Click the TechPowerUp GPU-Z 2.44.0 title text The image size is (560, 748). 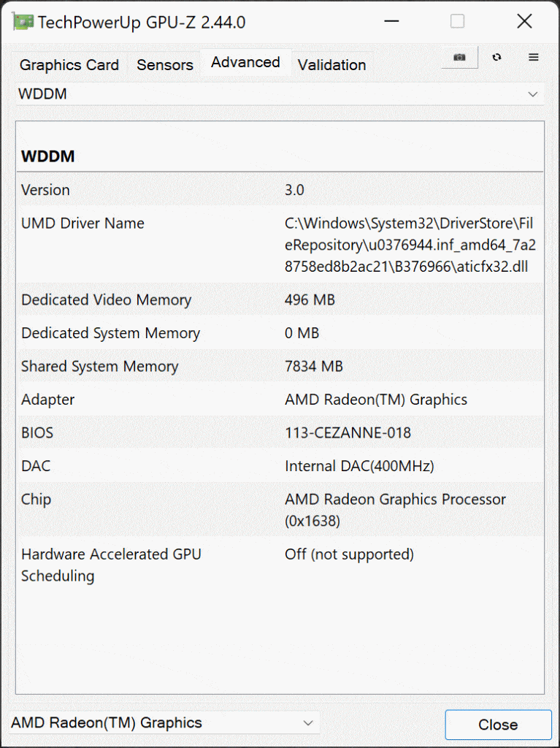coord(142,23)
